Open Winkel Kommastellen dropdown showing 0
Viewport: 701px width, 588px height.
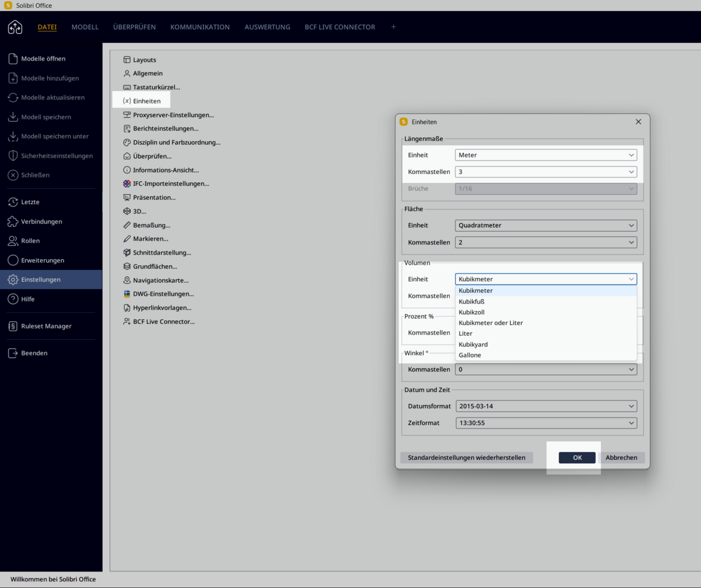pyautogui.click(x=546, y=369)
